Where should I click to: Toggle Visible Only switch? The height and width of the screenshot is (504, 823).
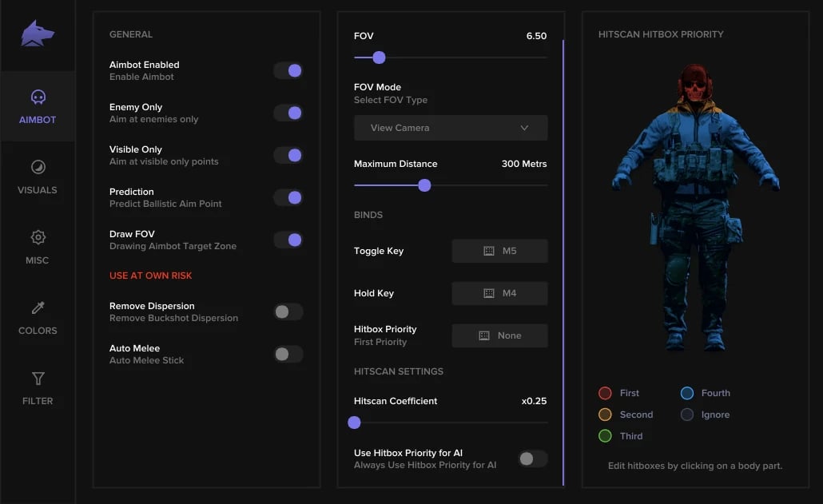288,155
